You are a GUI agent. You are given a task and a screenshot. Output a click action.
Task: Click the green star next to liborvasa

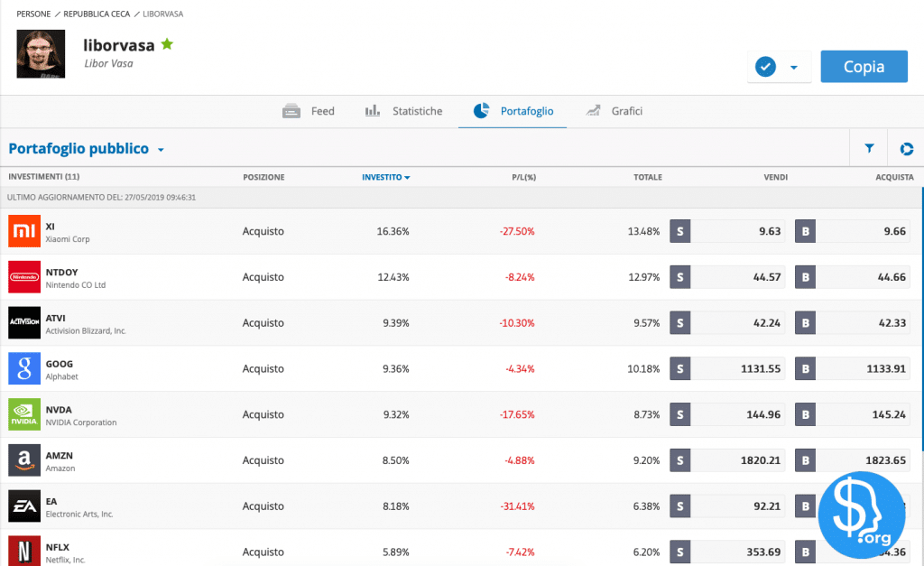pos(167,44)
